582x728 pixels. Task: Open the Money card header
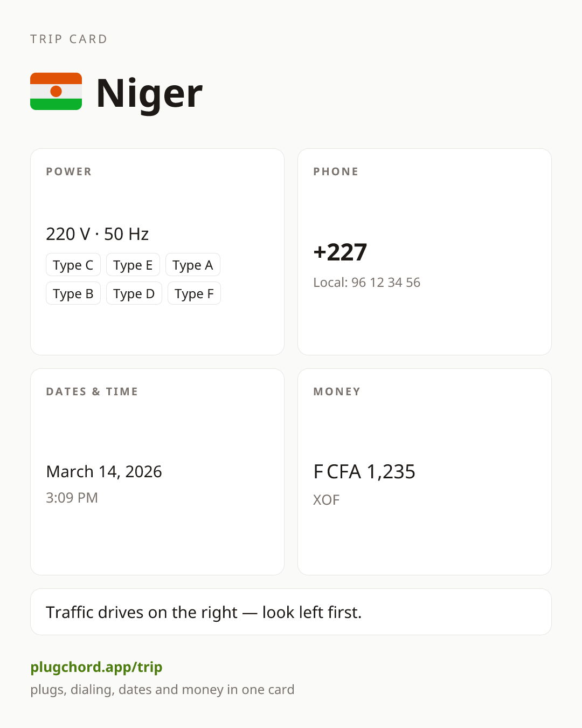[x=337, y=392]
